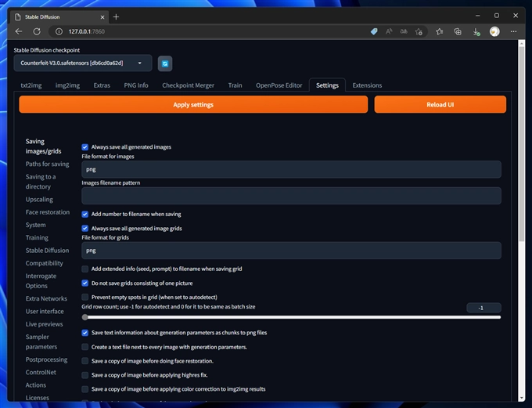Viewport: 532px width, 408px height.
Task: Open the ControlNet settings section
Action: (41, 372)
